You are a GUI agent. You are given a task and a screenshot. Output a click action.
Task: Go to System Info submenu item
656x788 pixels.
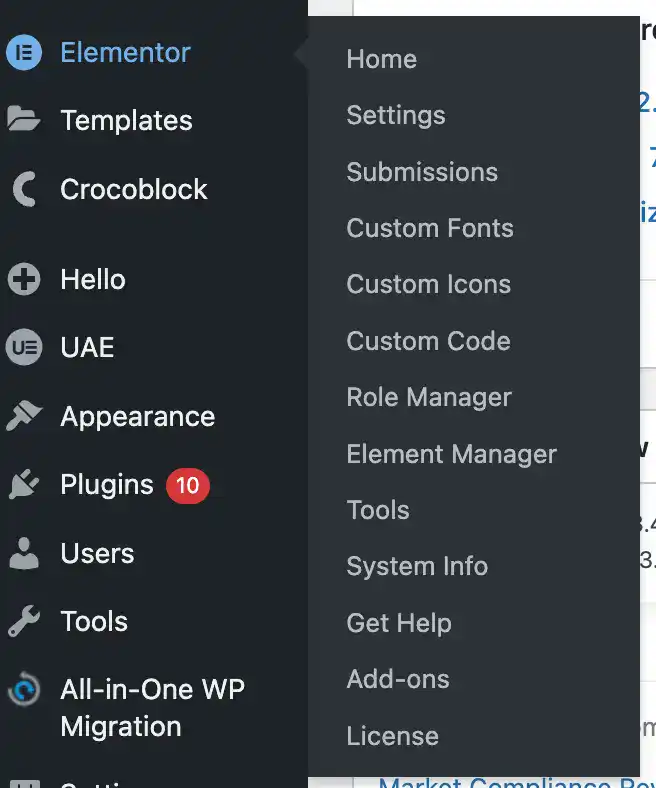coord(417,566)
